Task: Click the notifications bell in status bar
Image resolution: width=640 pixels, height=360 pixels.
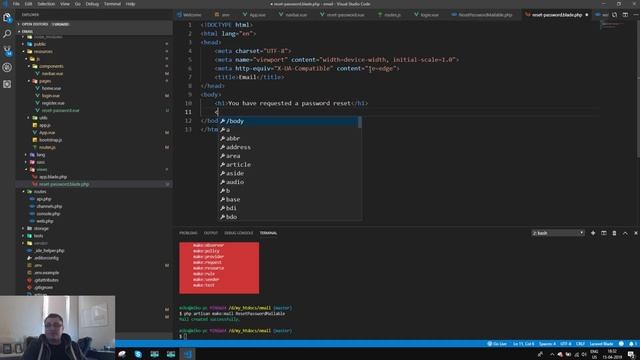Action: [x=632, y=344]
